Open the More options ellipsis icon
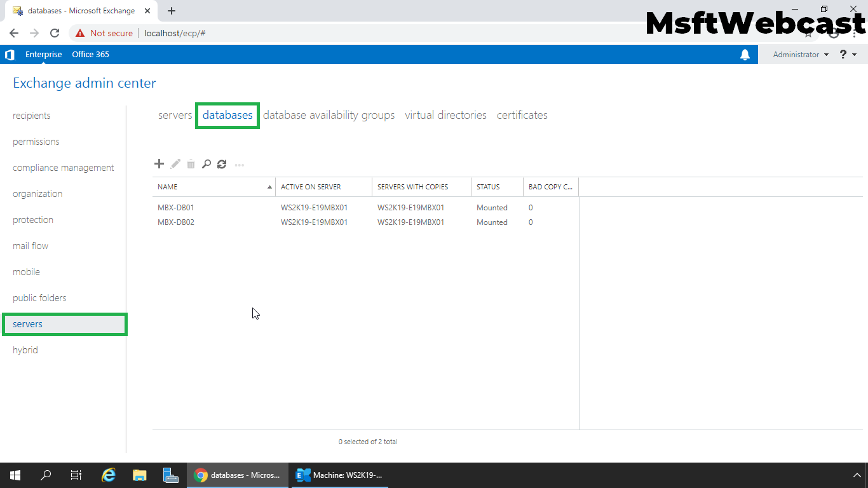 (x=239, y=165)
